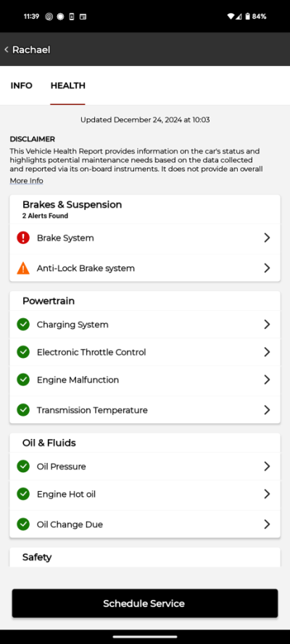Tap the green check beside Engine Malfunction
Viewport: 290px width, 644px height.
pyautogui.click(x=23, y=380)
